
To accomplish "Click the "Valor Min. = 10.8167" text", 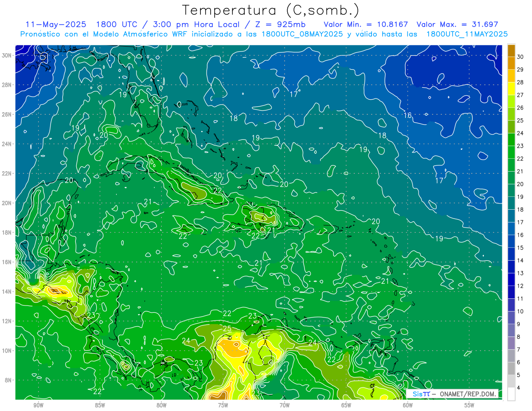I will pyautogui.click(x=365, y=25).
